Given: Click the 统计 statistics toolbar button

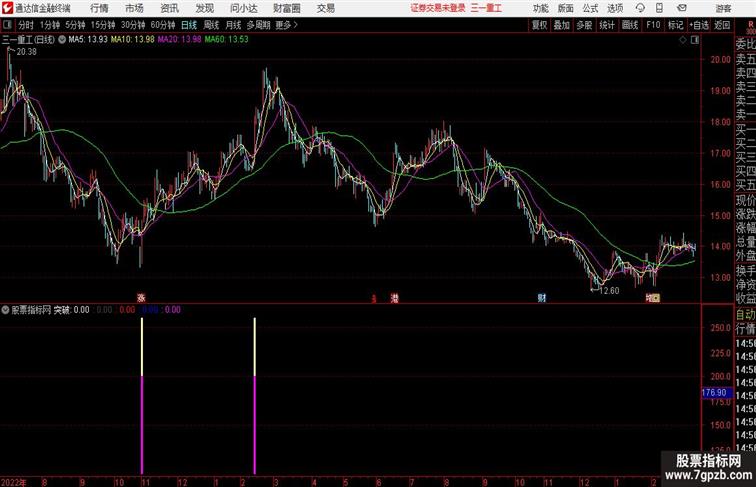Looking at the screenshot, I should click(607, 25).
